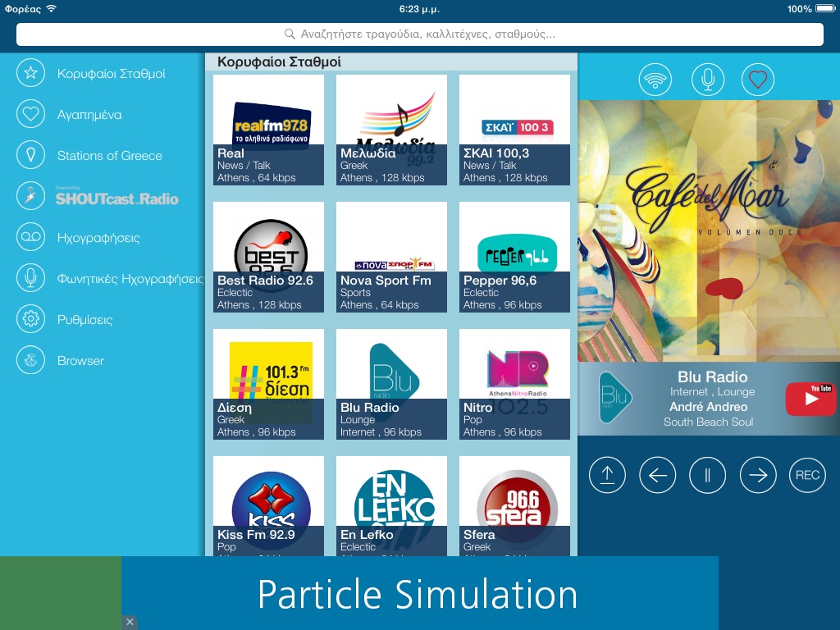
Task: Open SHOUTcast Radio section
Action: [116, 197]
